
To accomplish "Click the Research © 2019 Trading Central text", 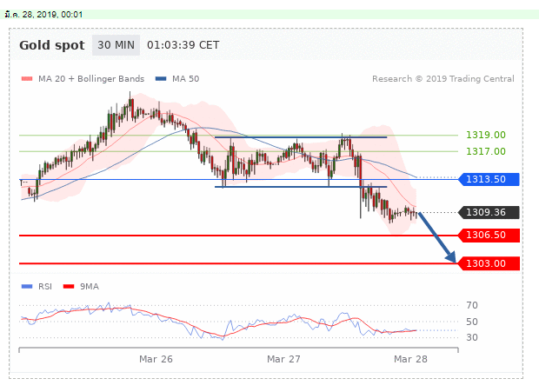I will coord(443,79).
